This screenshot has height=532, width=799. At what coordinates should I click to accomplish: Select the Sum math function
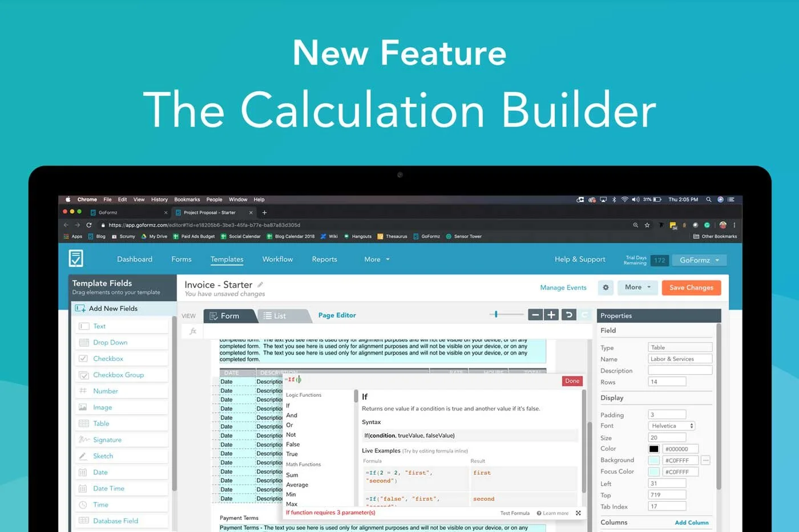click(292, 475)
